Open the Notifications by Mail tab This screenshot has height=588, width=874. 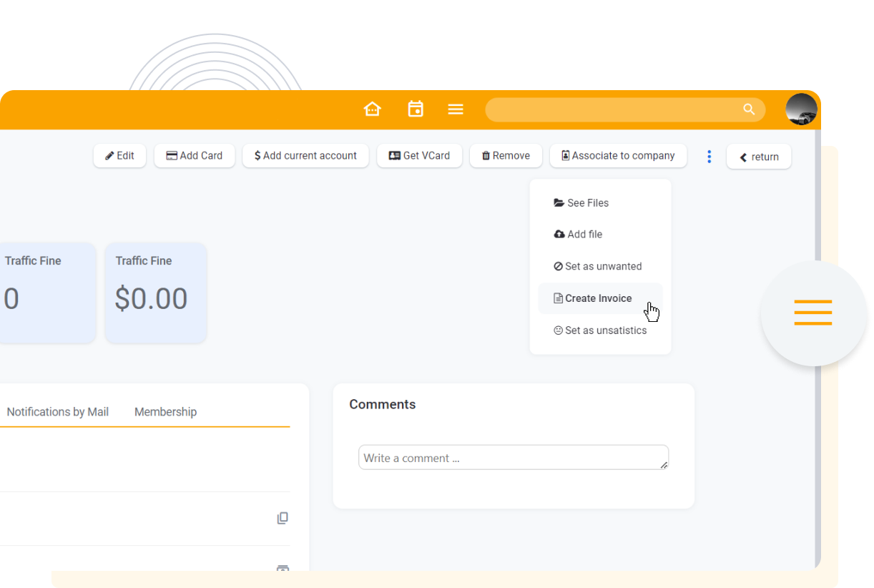click(x=57, y=411)
